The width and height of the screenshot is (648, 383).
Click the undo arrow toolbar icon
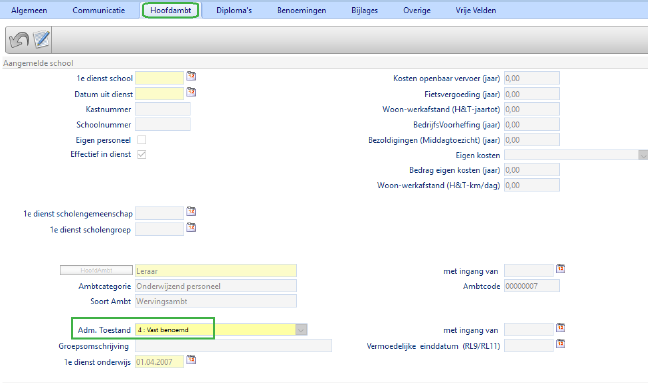click(19, 40)
